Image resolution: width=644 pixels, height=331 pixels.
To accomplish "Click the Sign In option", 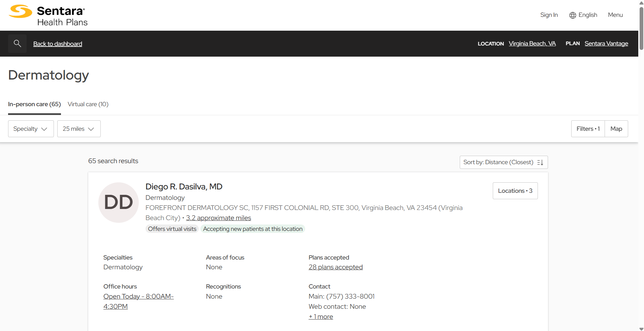I will point(549,15).
